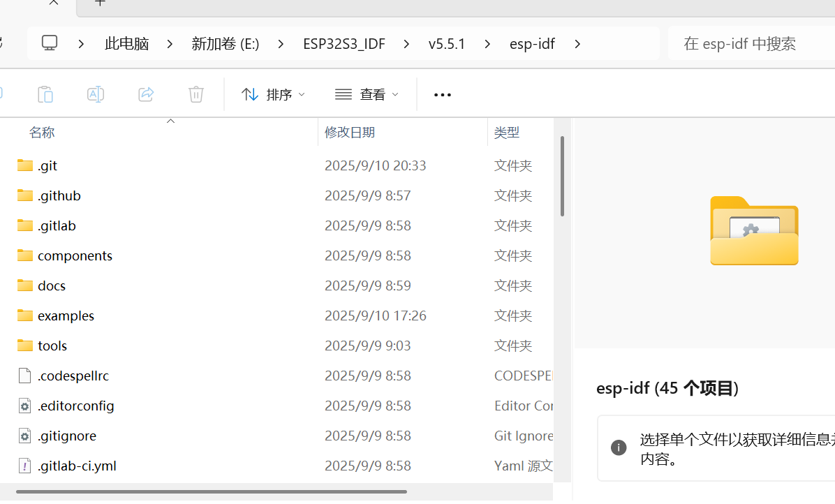Click the Paste toolbar icon
The width and height of the screenshot is (835, 504).
pyautogui.click(x=45, y=94)
